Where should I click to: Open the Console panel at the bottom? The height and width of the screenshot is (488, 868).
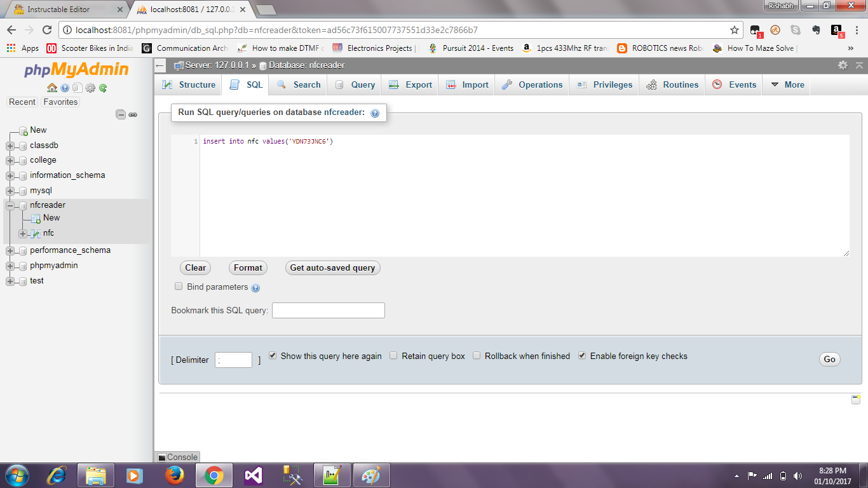177,457
